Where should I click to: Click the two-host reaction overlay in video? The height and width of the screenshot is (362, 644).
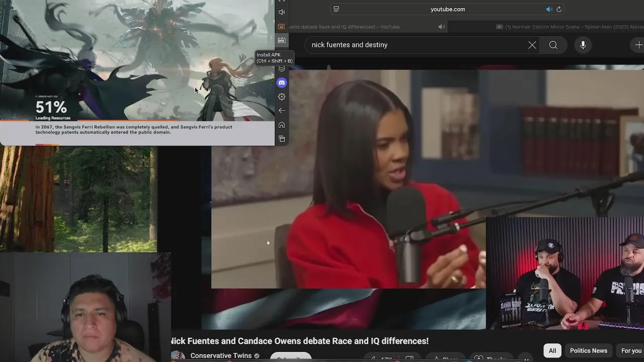coord(565,273)
